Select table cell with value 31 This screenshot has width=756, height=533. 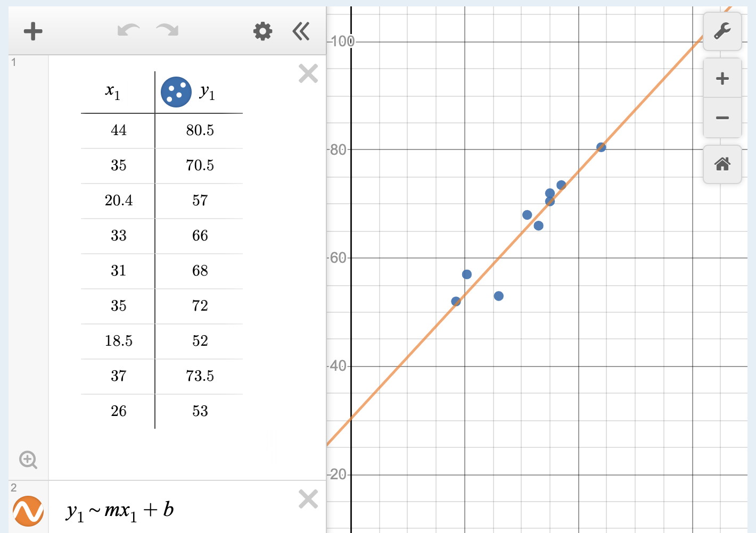pos(118,271)
